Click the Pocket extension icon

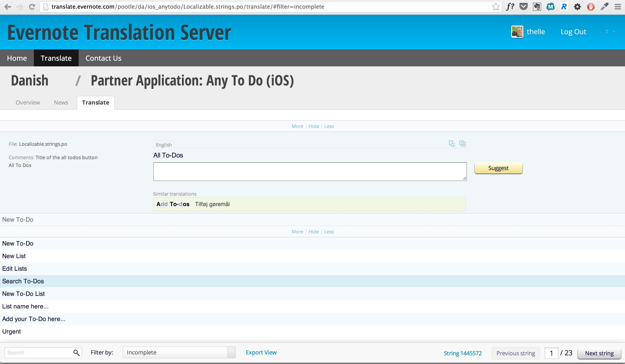click(523, 7)
